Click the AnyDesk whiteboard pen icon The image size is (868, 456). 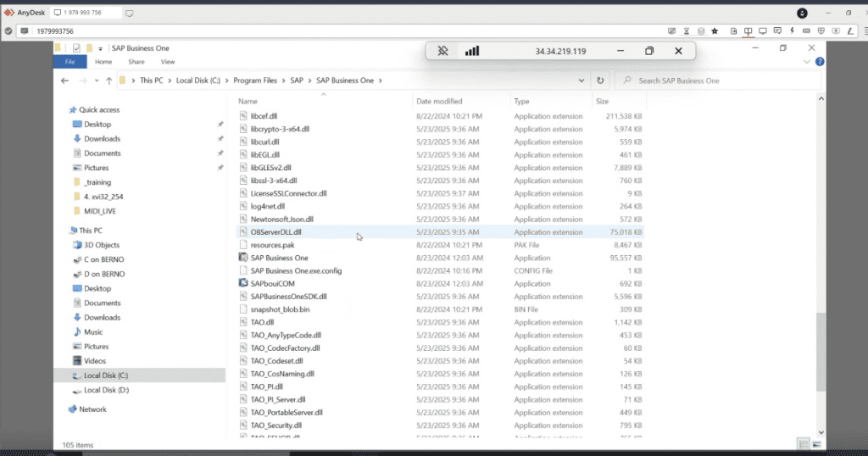(x=850, y=31)
